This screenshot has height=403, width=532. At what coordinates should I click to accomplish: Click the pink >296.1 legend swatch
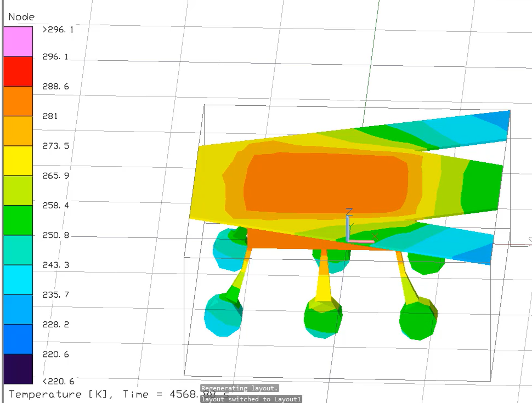click(x=18, y=41)
